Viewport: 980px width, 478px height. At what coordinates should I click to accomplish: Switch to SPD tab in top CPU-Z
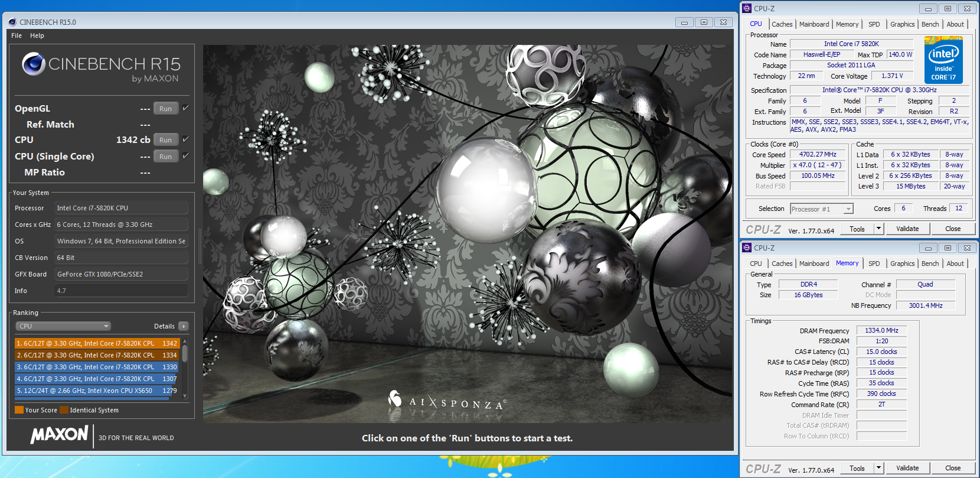click(x=874, y=24)
